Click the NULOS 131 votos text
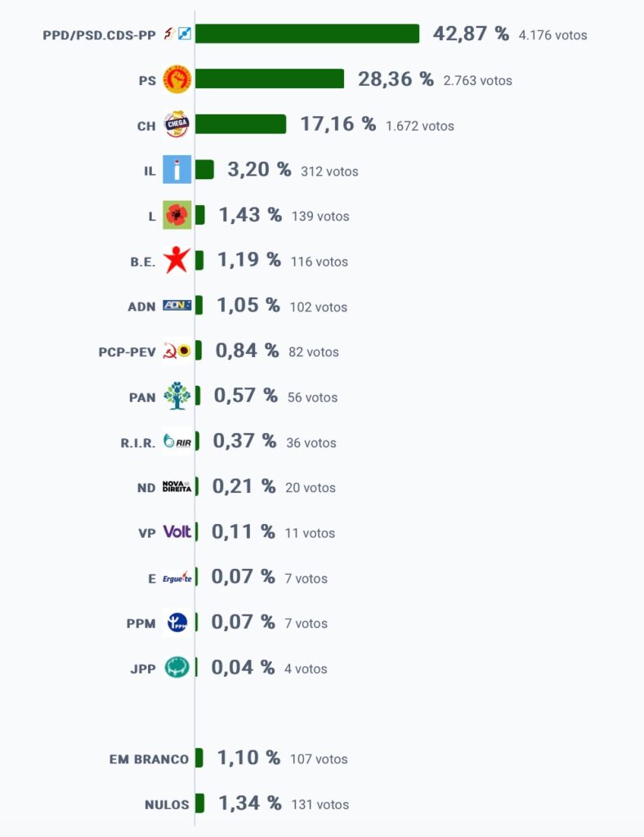 (320, 804)
